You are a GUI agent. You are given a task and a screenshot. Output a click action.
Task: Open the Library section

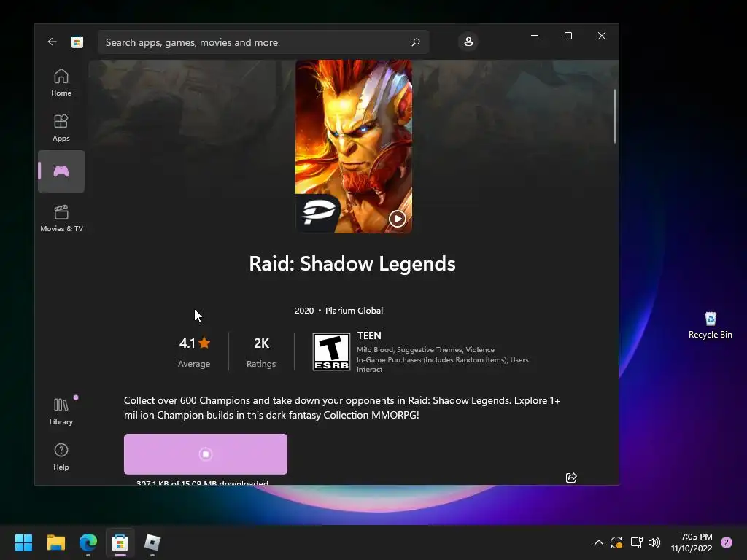click(61, 411)
